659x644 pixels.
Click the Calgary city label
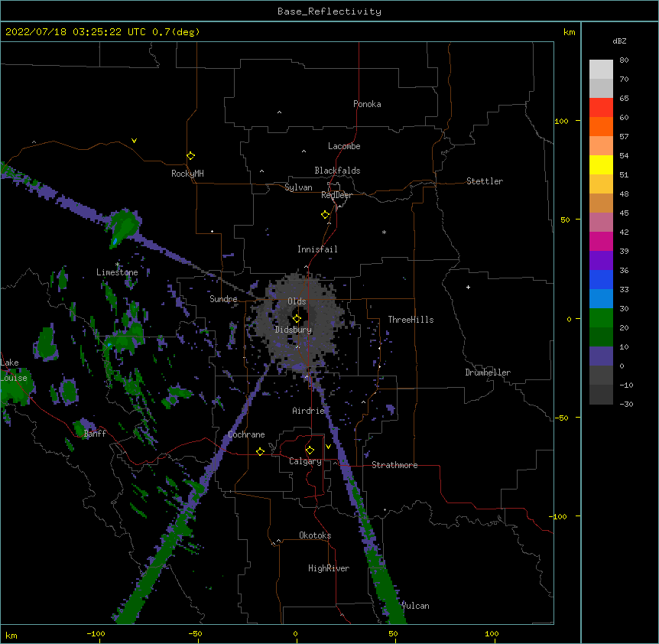[305, 461]
